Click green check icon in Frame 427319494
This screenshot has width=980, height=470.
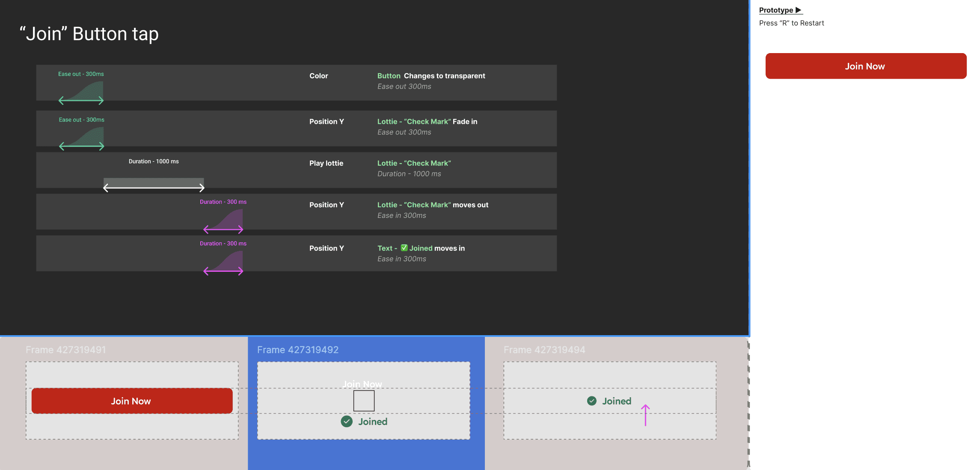click(592, 401)
